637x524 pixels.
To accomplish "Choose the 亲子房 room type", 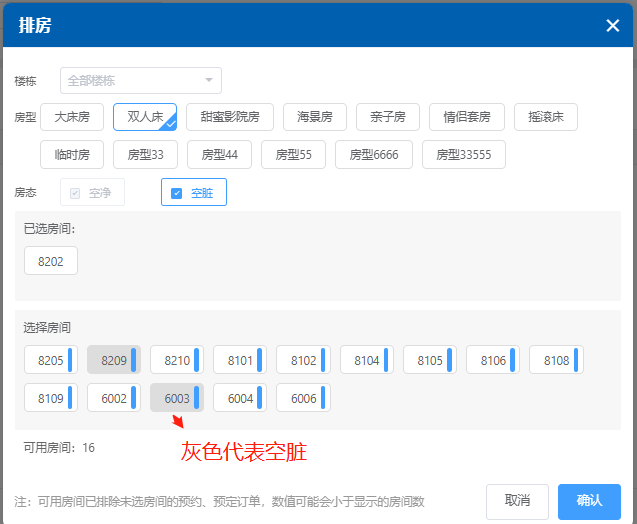I will tap(387, 117).
